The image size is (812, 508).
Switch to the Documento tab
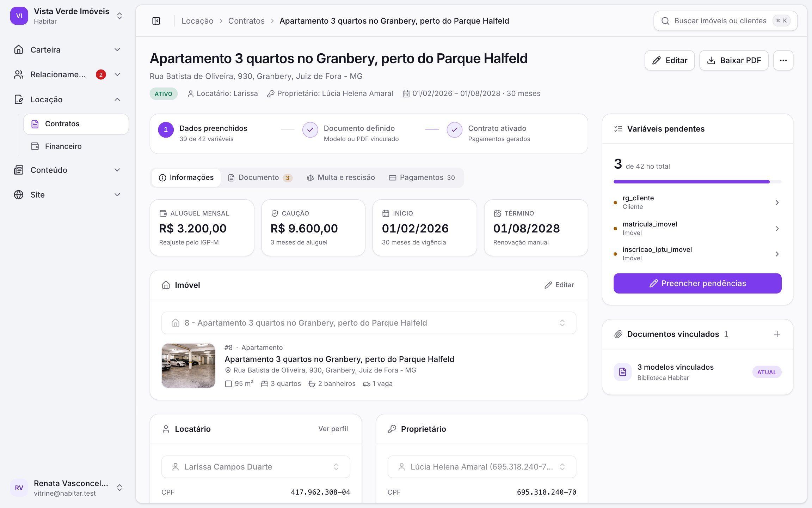[x=260, y=177]
